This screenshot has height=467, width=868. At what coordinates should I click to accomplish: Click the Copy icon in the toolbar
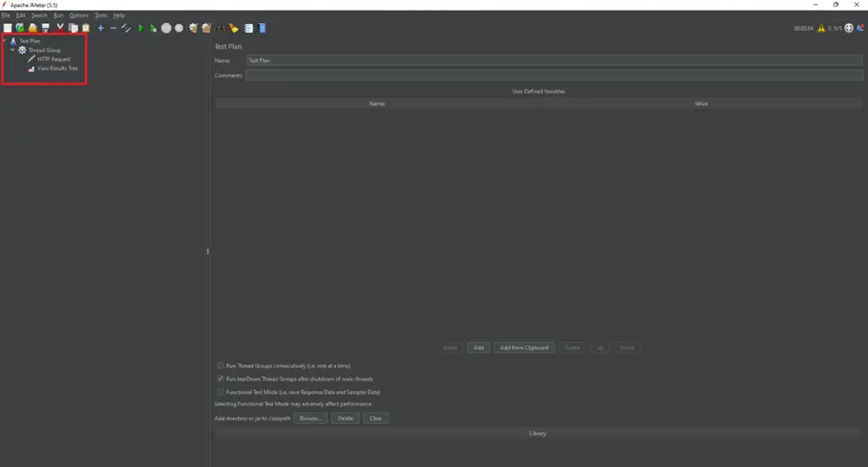pyautogui.click(x=73, y=27)
